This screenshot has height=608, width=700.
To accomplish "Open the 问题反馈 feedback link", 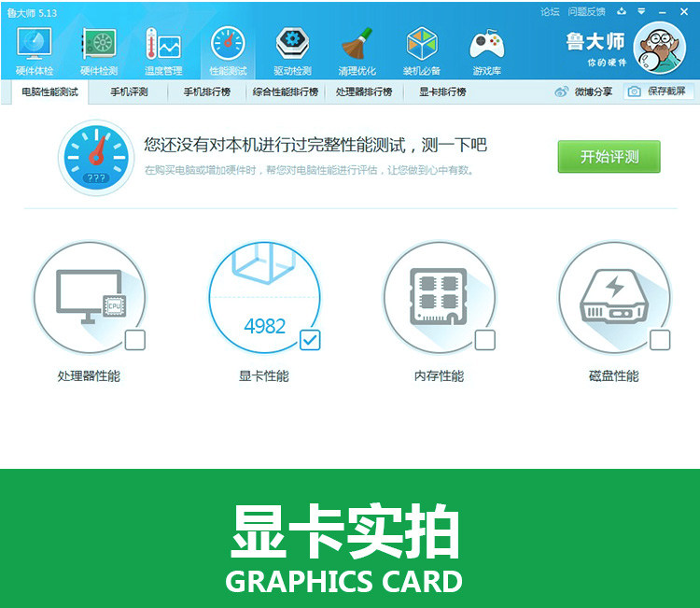I will [587, 11].
